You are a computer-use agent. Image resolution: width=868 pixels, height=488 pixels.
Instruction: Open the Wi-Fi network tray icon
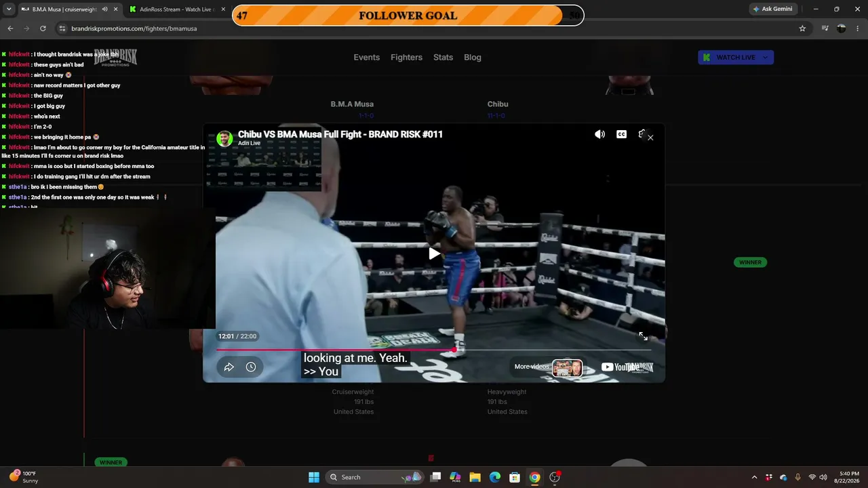tap(812, 477)
